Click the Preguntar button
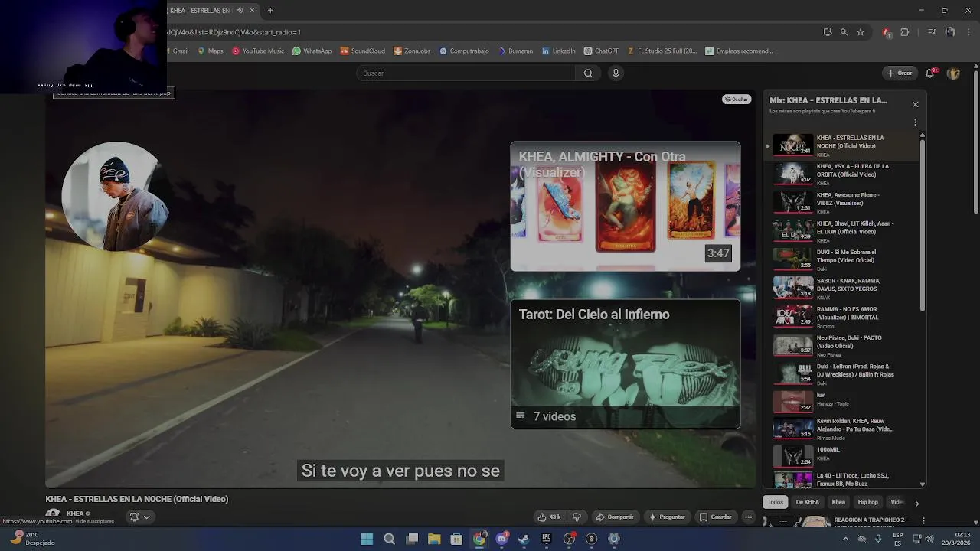The image size is (980, 551). tap(667, 517)
